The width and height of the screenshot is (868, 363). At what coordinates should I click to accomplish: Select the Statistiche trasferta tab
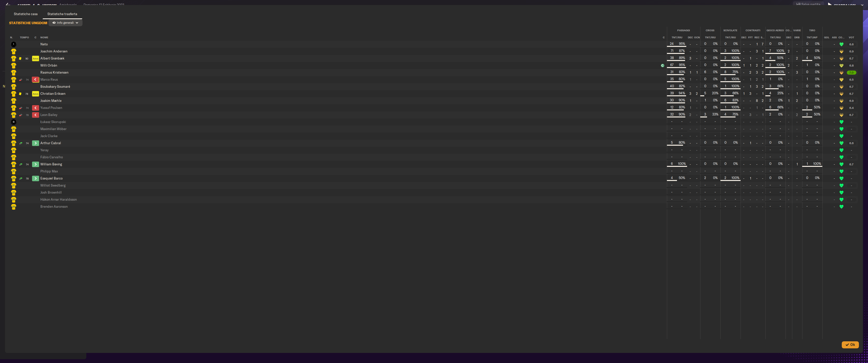[62, 14]
